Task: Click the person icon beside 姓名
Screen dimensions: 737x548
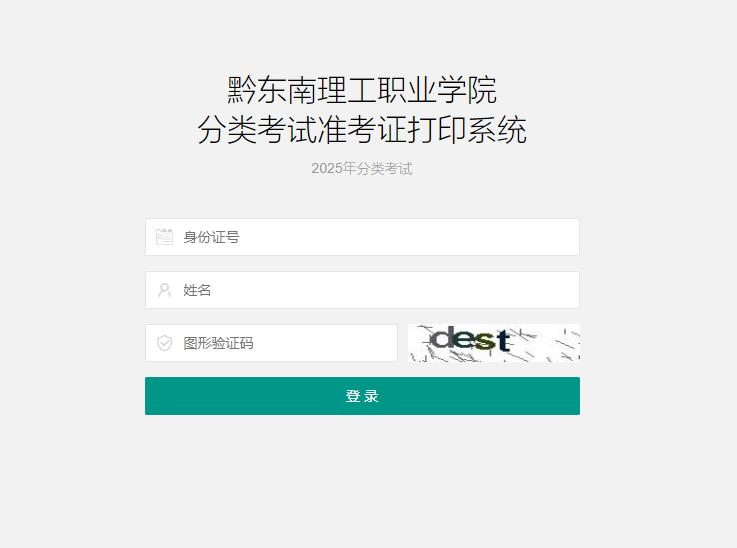Action: tap(165, 290)
